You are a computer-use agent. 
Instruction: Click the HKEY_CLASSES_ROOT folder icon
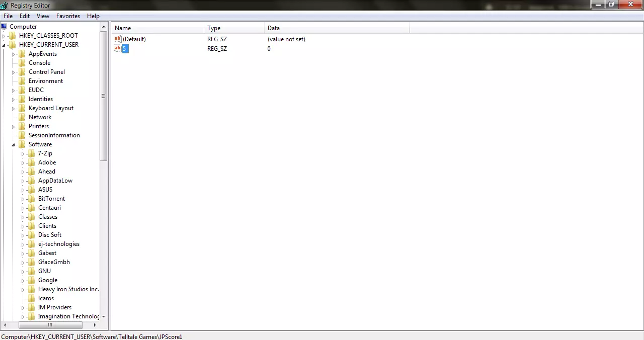pos(13,36)
